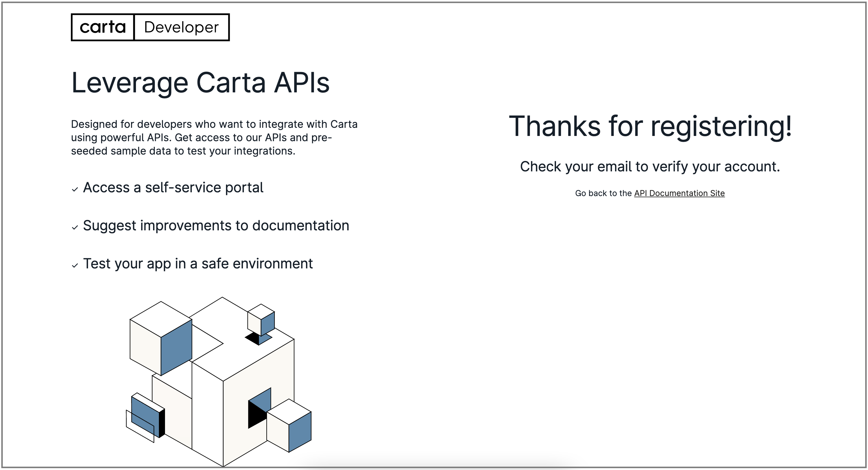This screenshot has width=868, height=470.
Task: Click Test your app in a safe environment
Action: tap(198, 263)
